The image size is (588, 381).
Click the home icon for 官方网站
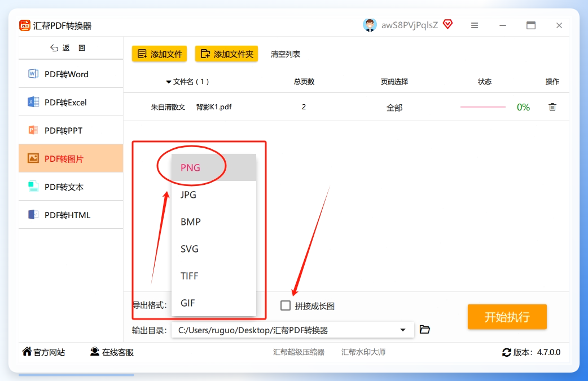click(27, 351)
